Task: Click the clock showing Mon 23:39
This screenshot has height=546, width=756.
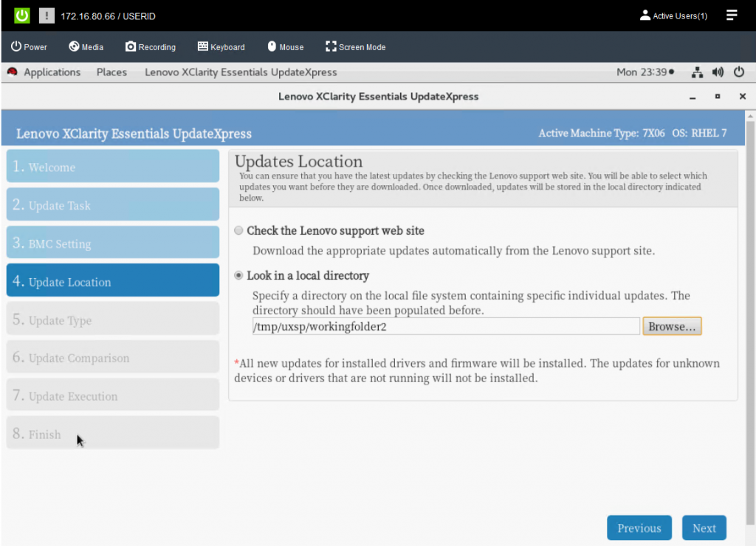Action: 645,72
